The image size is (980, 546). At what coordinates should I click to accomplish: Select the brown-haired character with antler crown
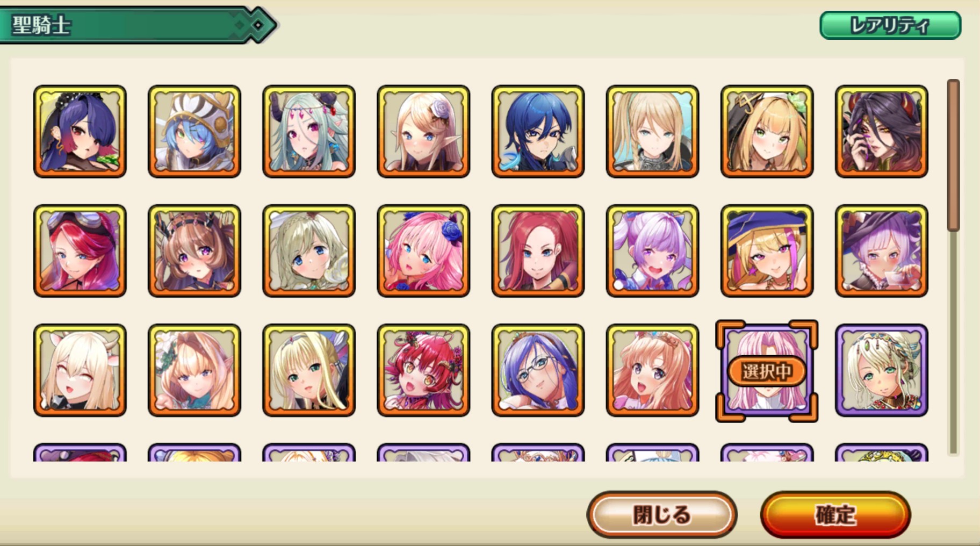[194, 250]
